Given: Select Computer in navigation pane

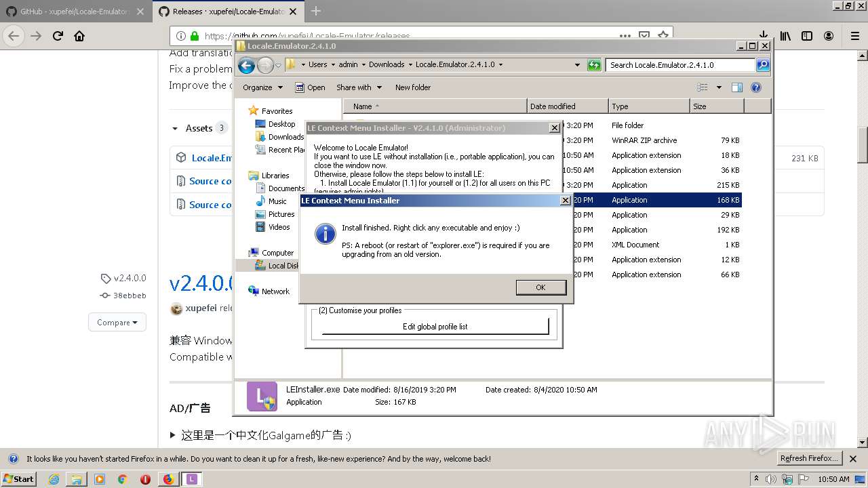Looking at the screenshot, I should [x=277, y=253].
